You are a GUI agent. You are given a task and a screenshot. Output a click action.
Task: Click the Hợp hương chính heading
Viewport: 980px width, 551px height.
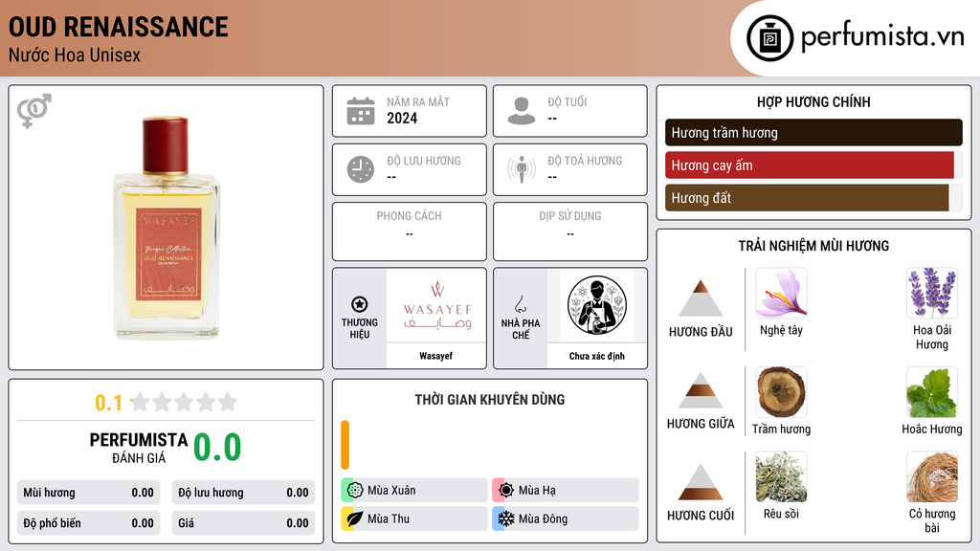(813, 101)
